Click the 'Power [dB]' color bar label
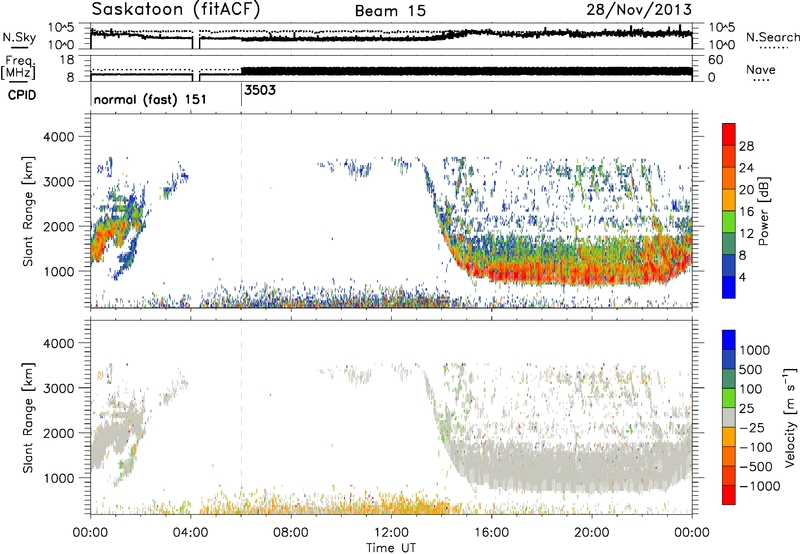Viewport: 800px width, 554px height. (764, 211)
